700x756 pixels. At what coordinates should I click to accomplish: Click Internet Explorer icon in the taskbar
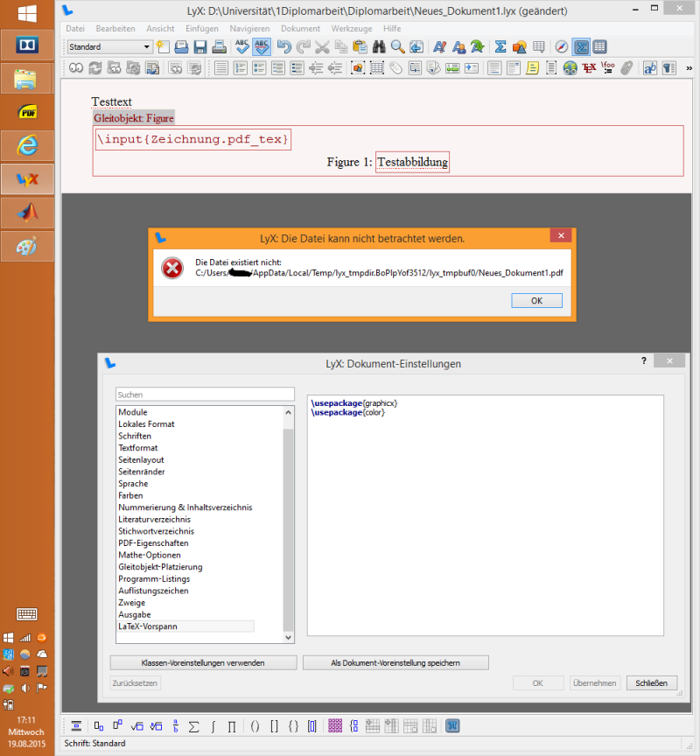(x=27, y=145)
